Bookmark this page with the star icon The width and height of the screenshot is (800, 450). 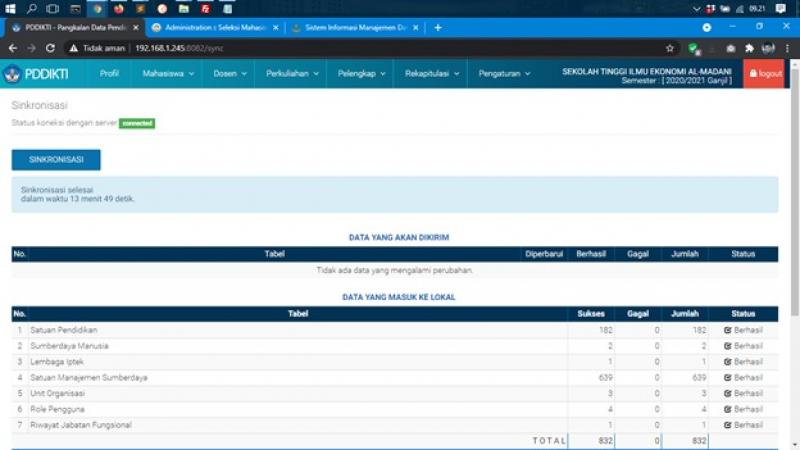[x=670, y=47]
